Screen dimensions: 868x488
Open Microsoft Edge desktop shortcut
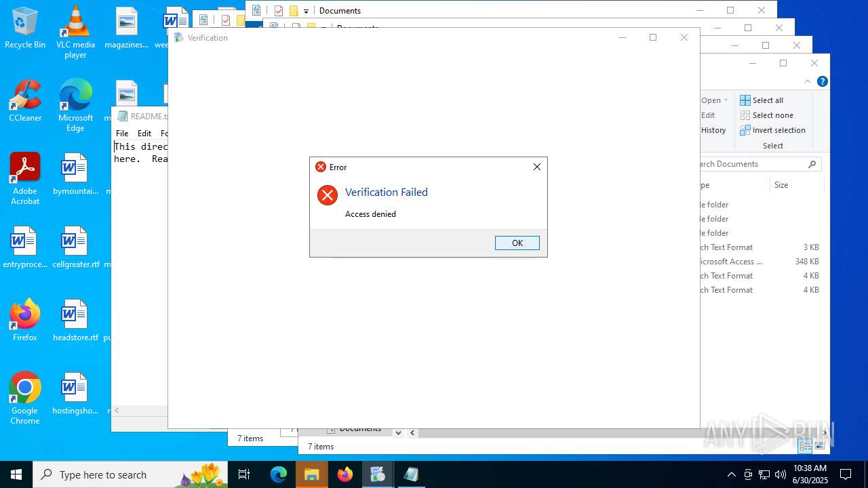click(x=75, y=106)
